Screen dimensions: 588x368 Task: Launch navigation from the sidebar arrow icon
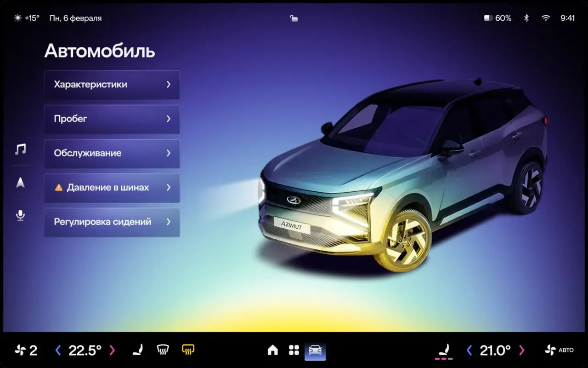[x=20, y=183]
